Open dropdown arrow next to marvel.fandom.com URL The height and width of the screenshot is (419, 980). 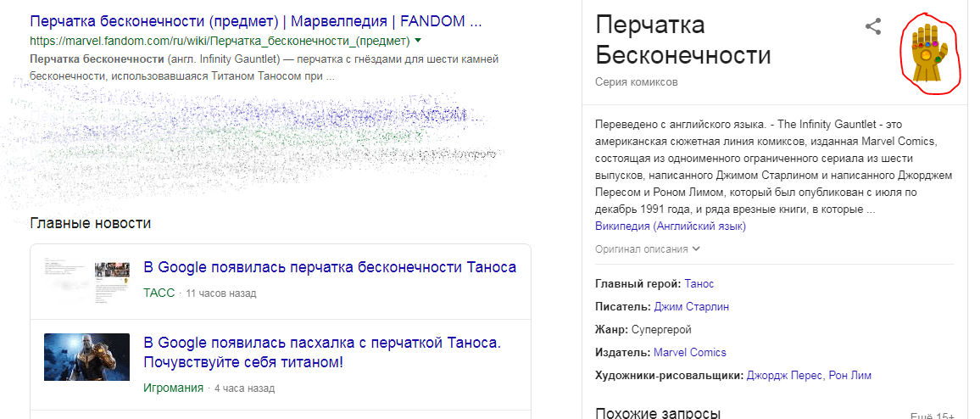point(418,42)
